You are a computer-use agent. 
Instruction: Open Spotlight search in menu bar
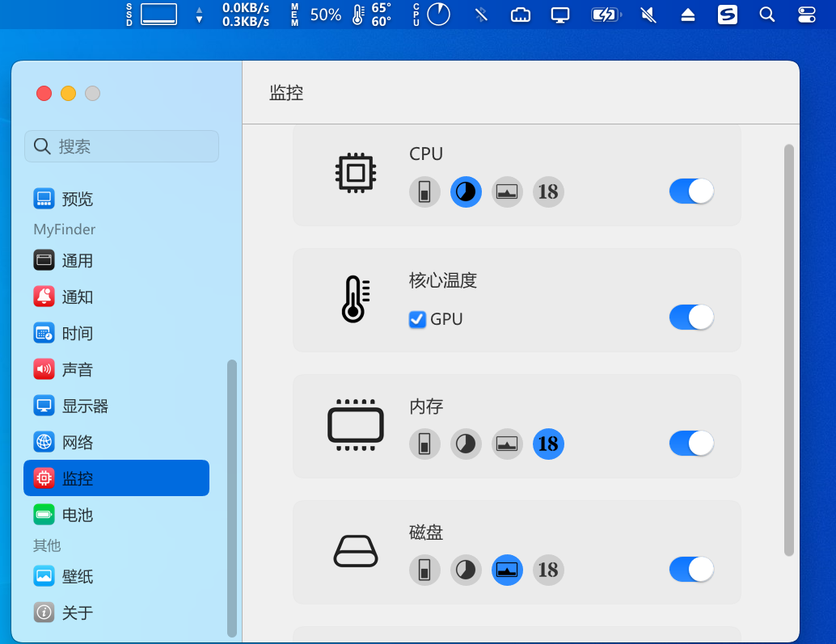pos(766,15)
